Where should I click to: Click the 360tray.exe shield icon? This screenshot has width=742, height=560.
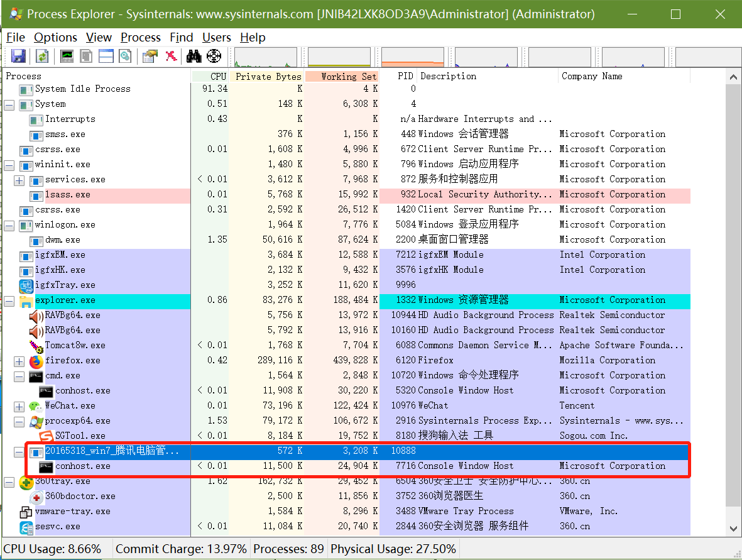26,483
